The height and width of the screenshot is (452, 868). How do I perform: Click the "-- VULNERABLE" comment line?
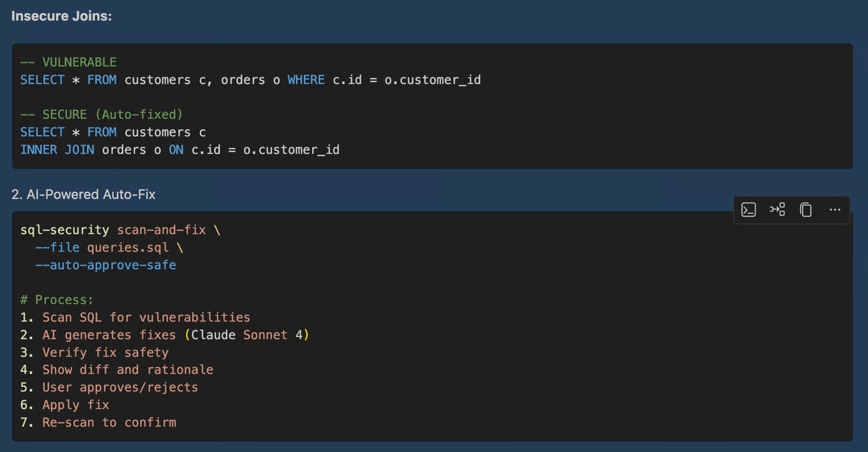[69, 62]
